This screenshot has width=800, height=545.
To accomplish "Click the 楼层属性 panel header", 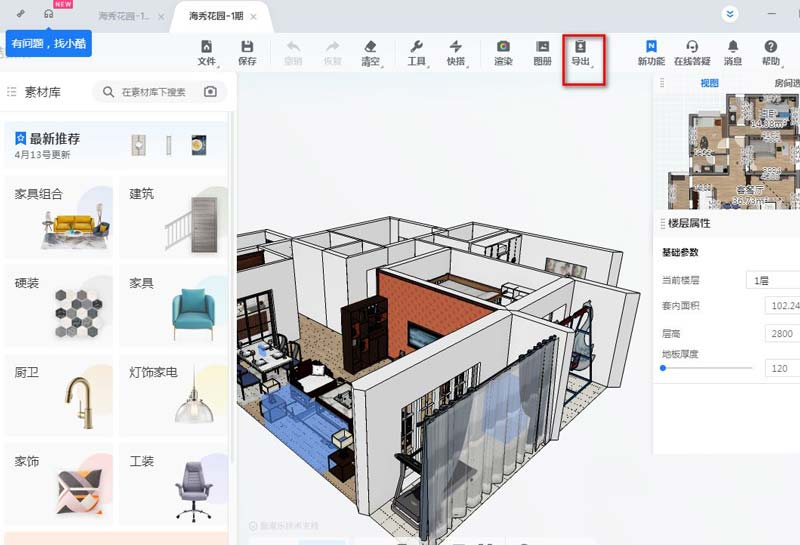I will point(727,224).
